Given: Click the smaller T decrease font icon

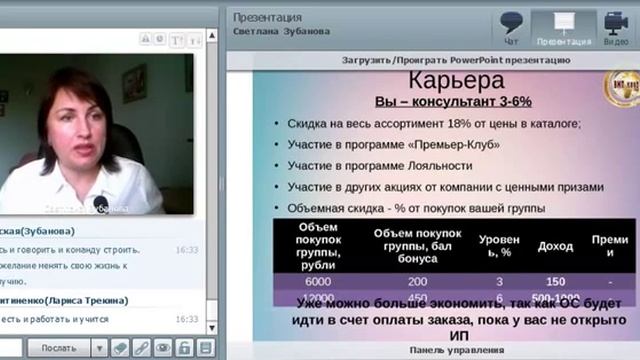Looking at the screenshot, I should (194, 40).
